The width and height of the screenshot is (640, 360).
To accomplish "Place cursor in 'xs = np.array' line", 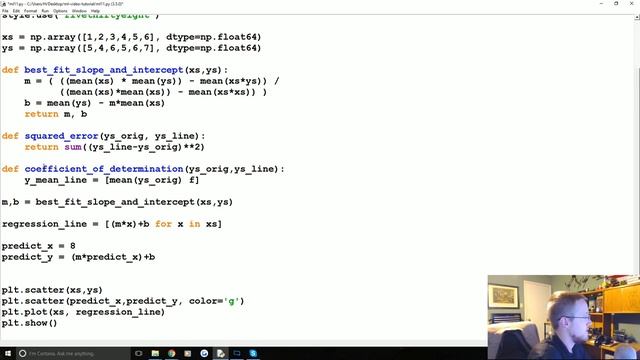I will point(131,37).
